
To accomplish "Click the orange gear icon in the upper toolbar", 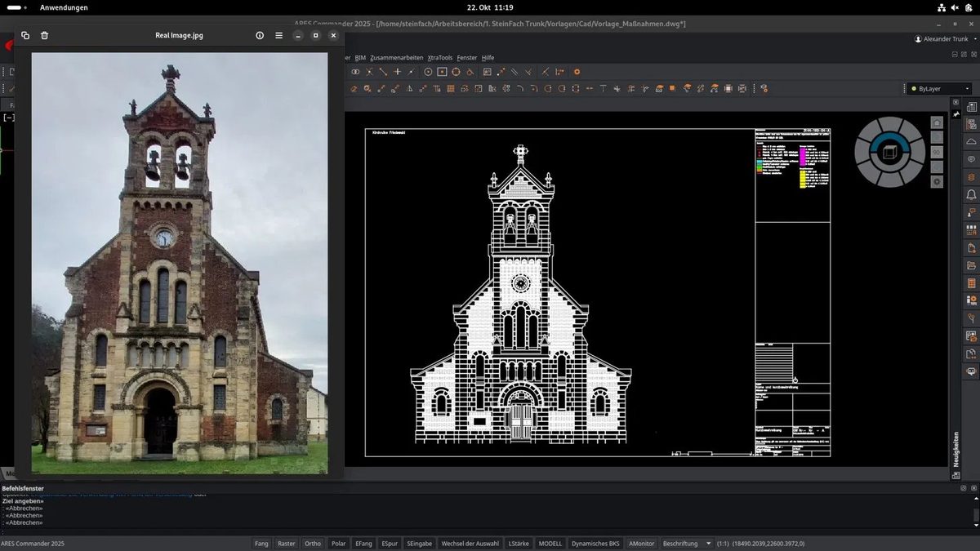I will pos(577,72).
